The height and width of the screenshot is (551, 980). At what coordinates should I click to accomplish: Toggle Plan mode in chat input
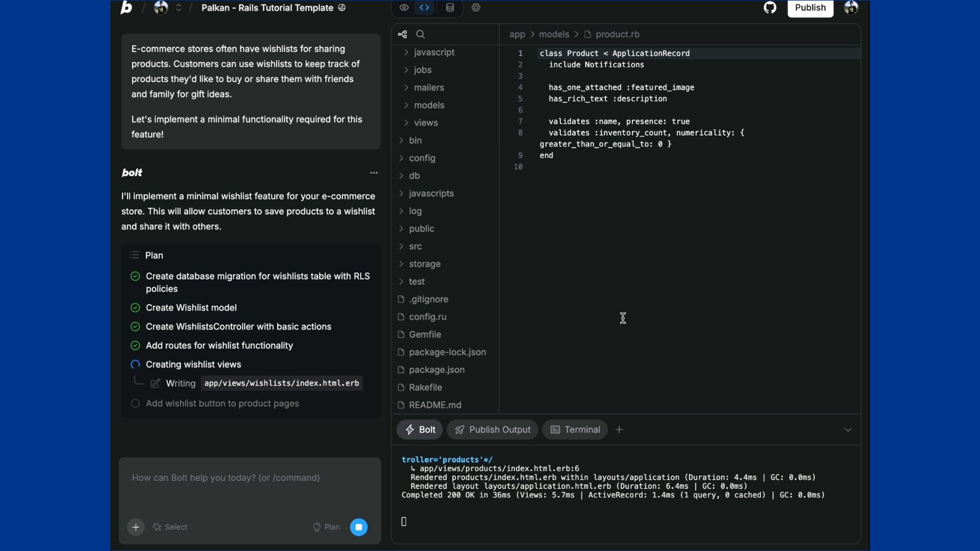(x=326, y=527)
